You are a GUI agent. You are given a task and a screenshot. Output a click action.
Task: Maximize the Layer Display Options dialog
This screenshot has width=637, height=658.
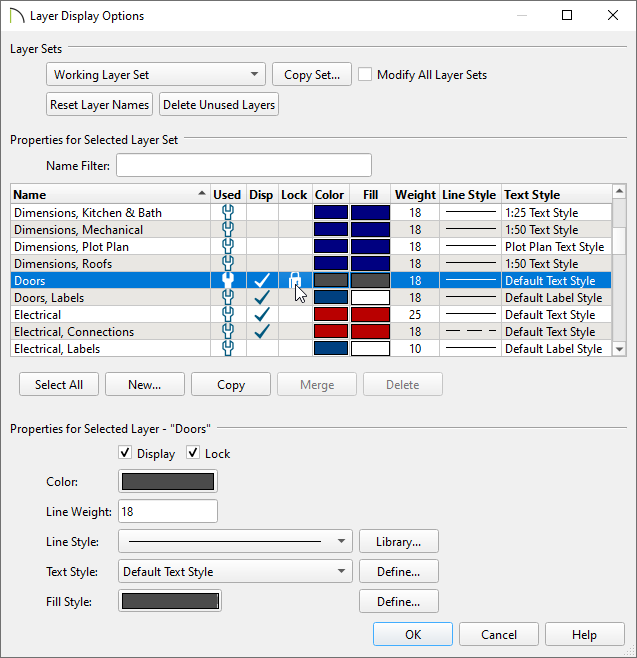point(567,16)
